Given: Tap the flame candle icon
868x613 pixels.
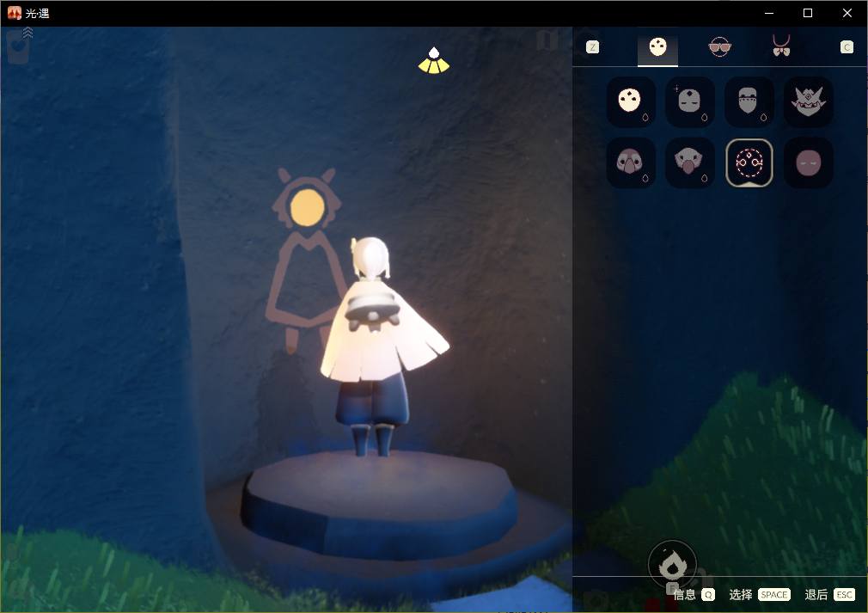Looking at the screenshot, I should (673, 566).
